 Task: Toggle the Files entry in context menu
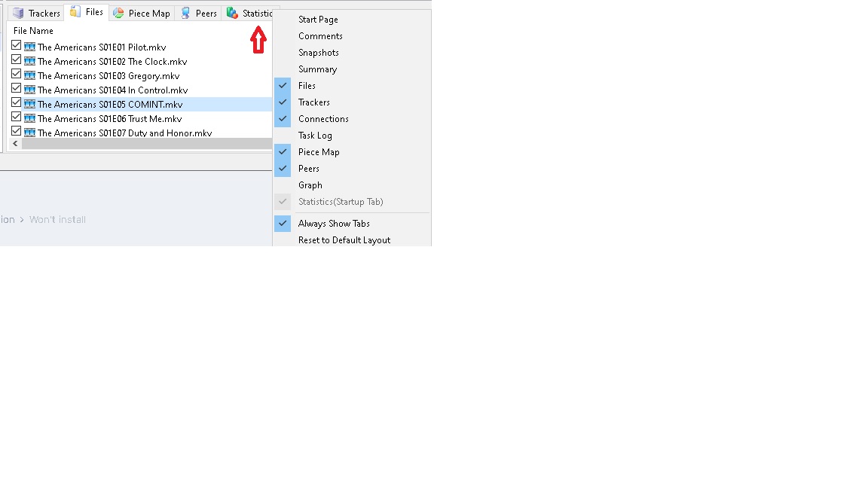352,86
